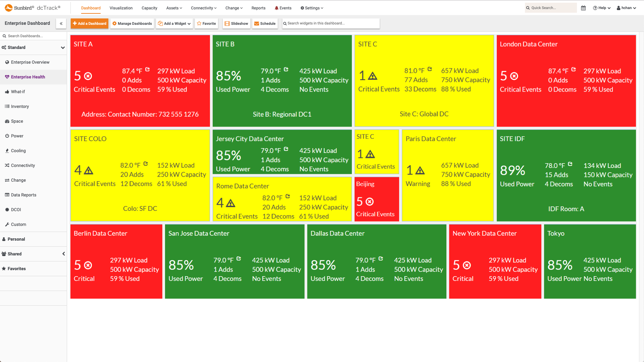
Task: Open Manage Dashboards
Action: (x=132, y=23)
